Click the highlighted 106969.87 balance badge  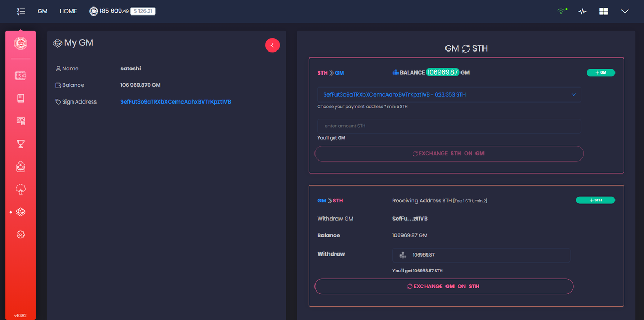click(443, 72)
